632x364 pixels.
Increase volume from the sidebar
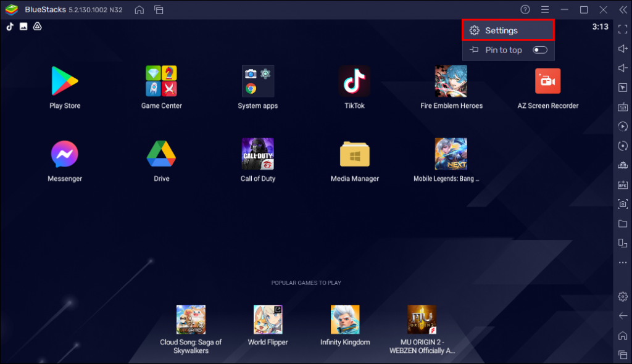click(x=623, y=48)
